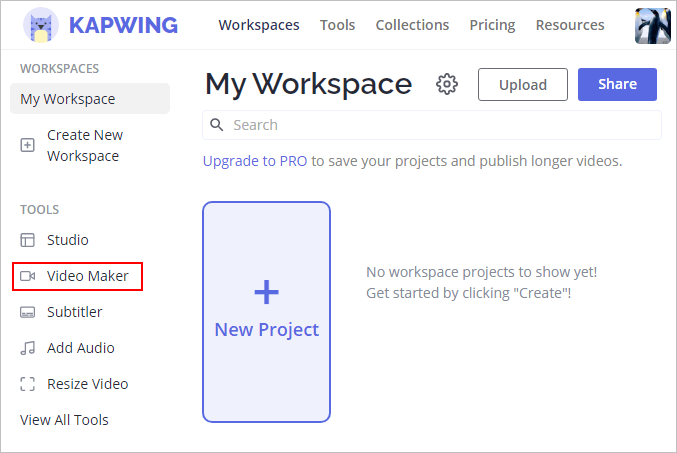
Task: Click the blue Share button
Action: click(617, 84)
